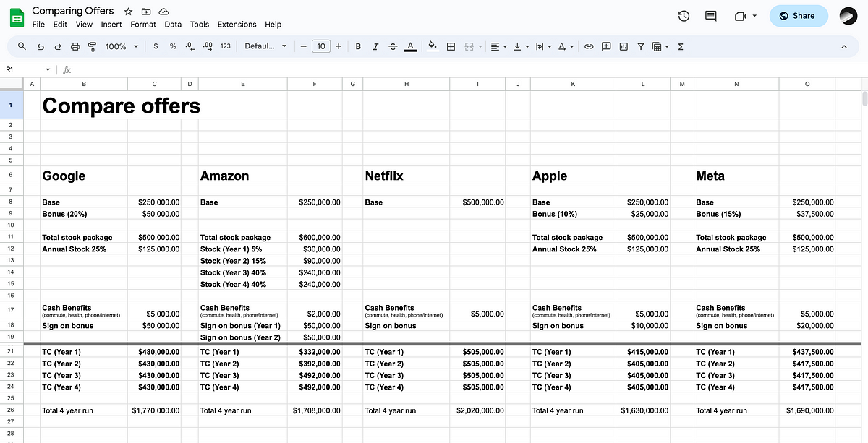Toggle italic formatting

[x=375, y=46]
